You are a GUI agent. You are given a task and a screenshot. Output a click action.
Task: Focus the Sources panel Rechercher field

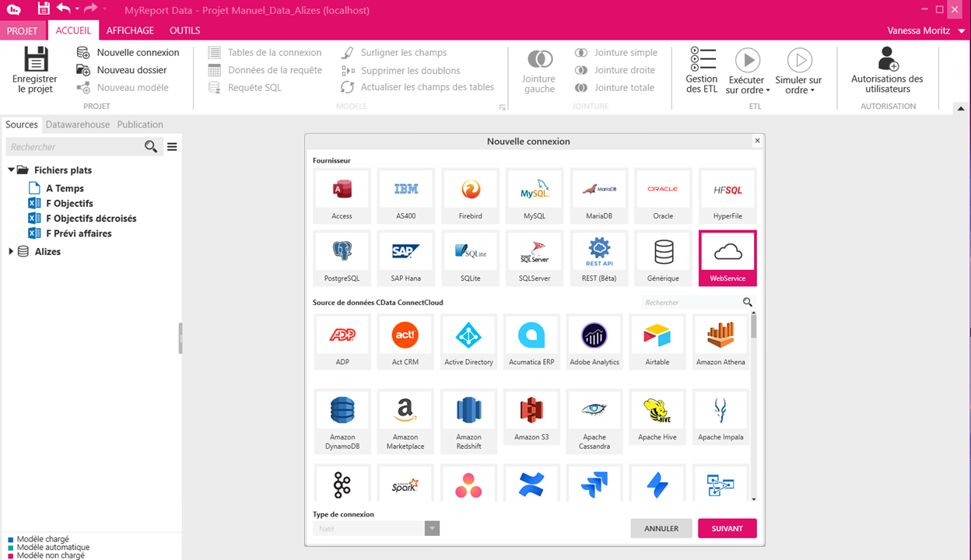point(74,146)
